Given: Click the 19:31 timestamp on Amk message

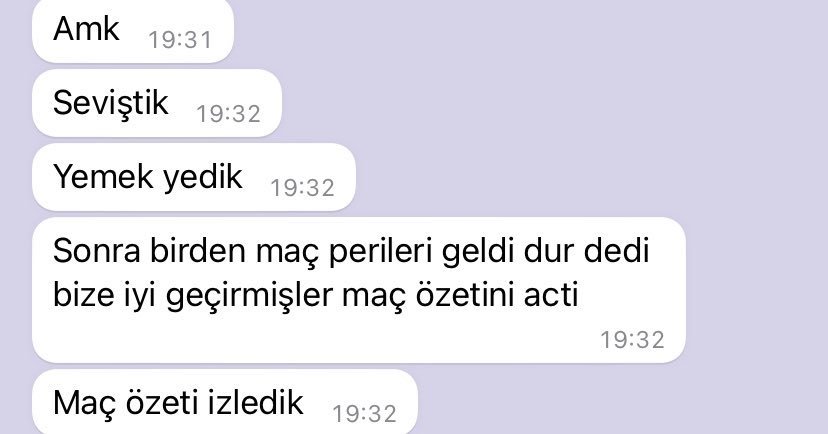Looking at the screenshot, I should 180,40.
